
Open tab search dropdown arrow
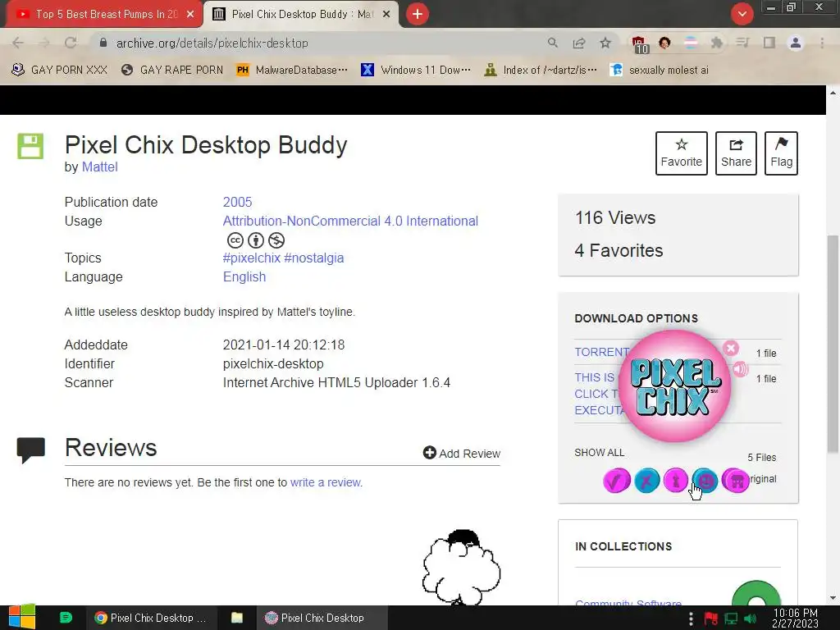click(742, 14)
